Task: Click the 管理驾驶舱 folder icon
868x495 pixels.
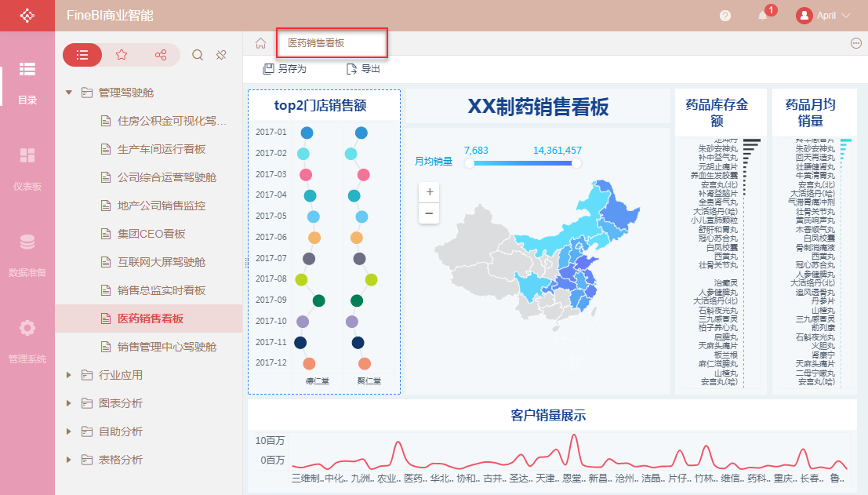Action: point(87,93)
